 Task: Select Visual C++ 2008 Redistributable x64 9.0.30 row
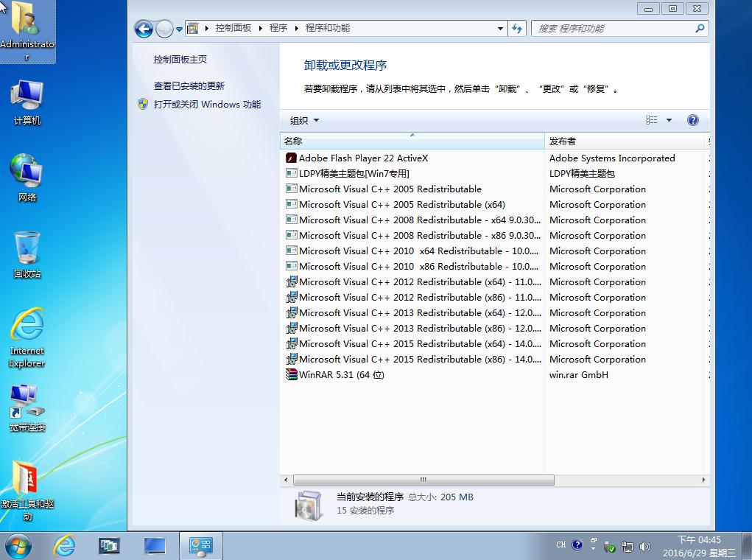pos(494,220)
